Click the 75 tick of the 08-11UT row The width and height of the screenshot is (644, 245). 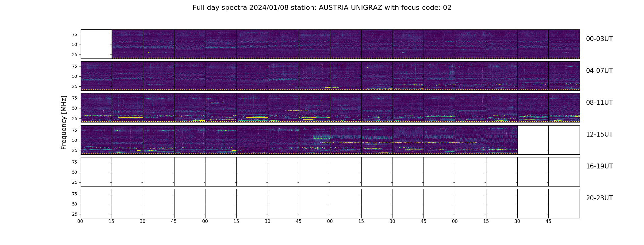point(75,98)
